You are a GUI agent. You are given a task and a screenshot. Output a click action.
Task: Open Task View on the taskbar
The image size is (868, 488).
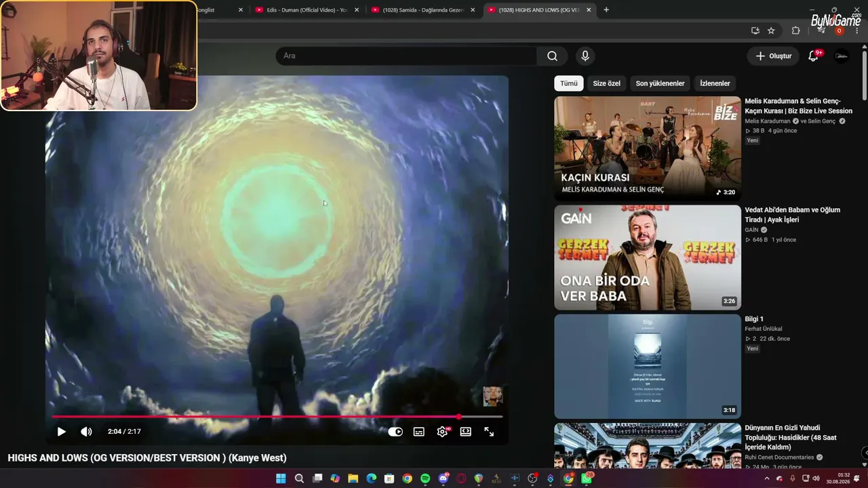[317, 479]
